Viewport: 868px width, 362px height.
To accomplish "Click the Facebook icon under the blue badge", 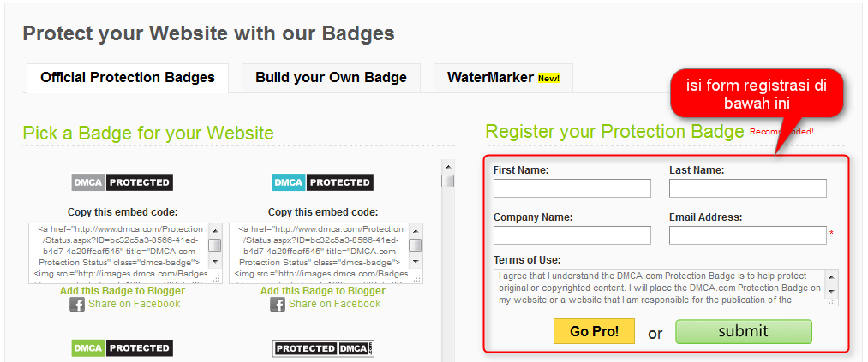I will [278, 305].
